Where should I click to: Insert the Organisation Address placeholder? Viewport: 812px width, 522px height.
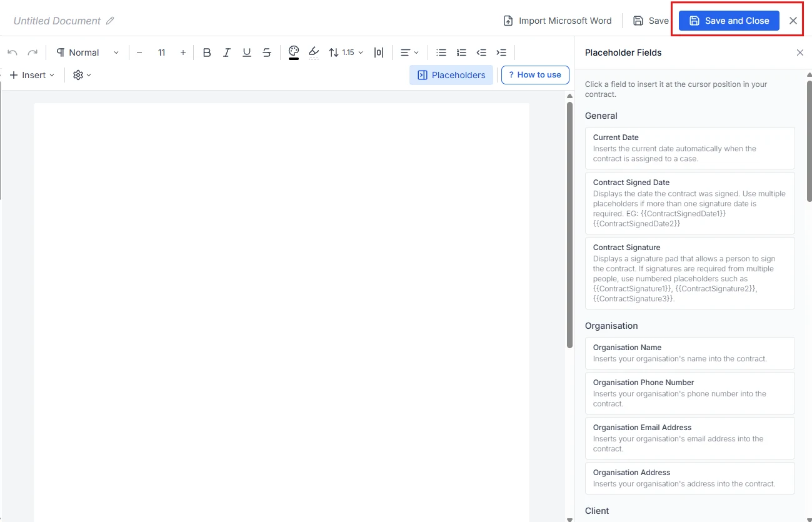pyautogui.click(x=690, y=478)
